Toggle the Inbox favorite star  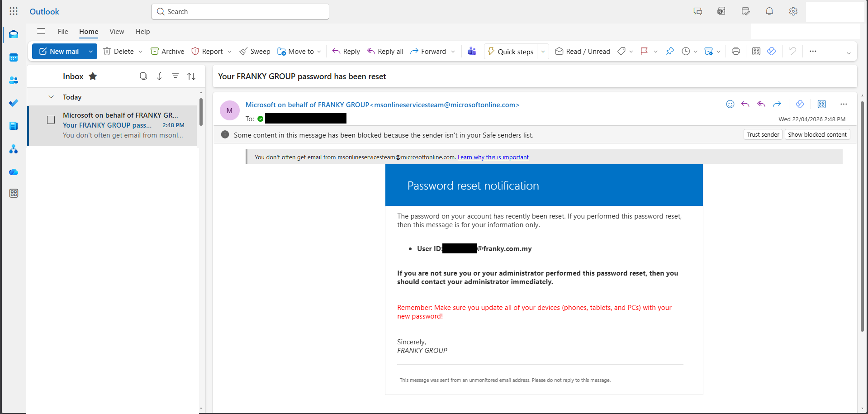tap(93, 76)
